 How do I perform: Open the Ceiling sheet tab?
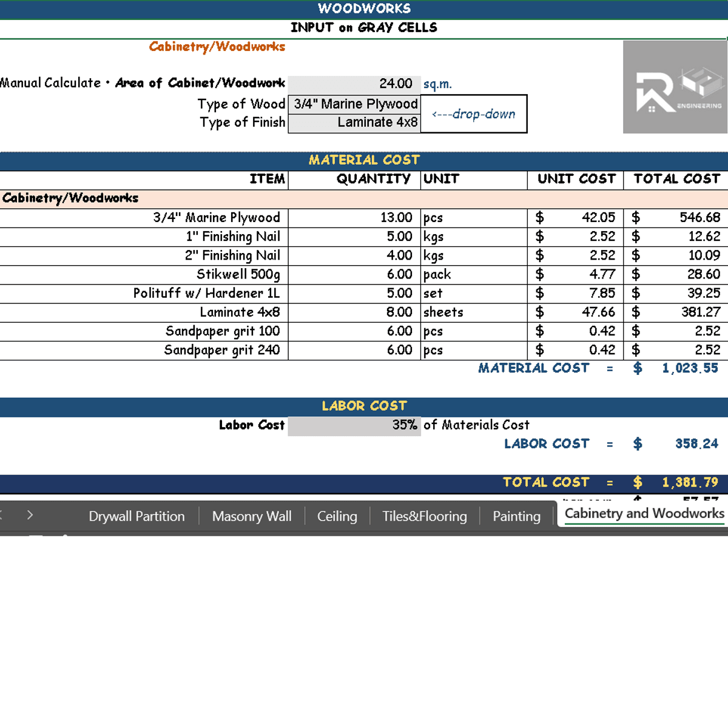pos(337,516)
